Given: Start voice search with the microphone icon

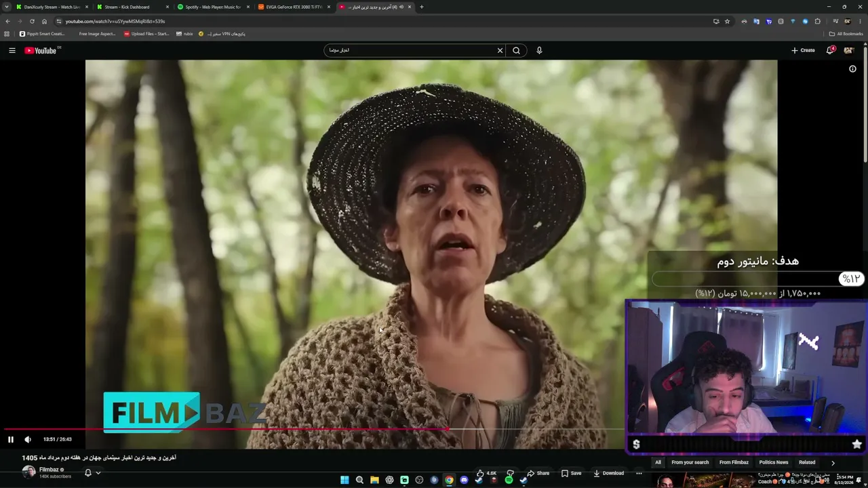Looking at the screenshot, I should click(539, 50).
